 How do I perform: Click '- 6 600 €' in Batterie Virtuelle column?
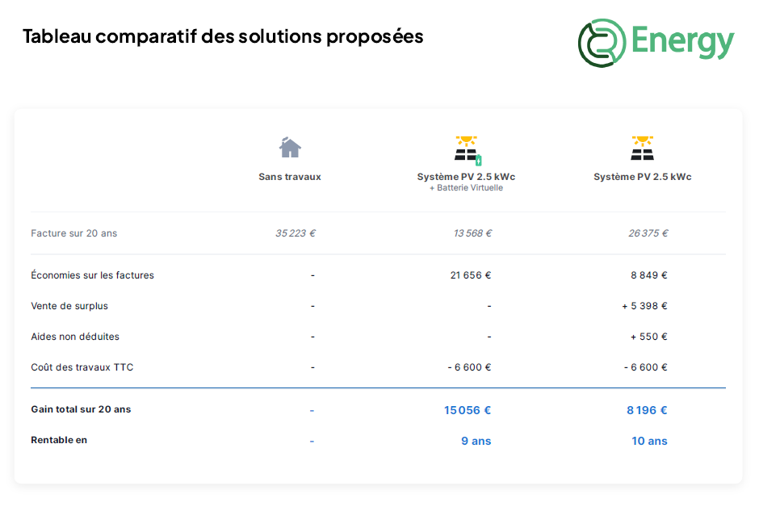[470, 367]
